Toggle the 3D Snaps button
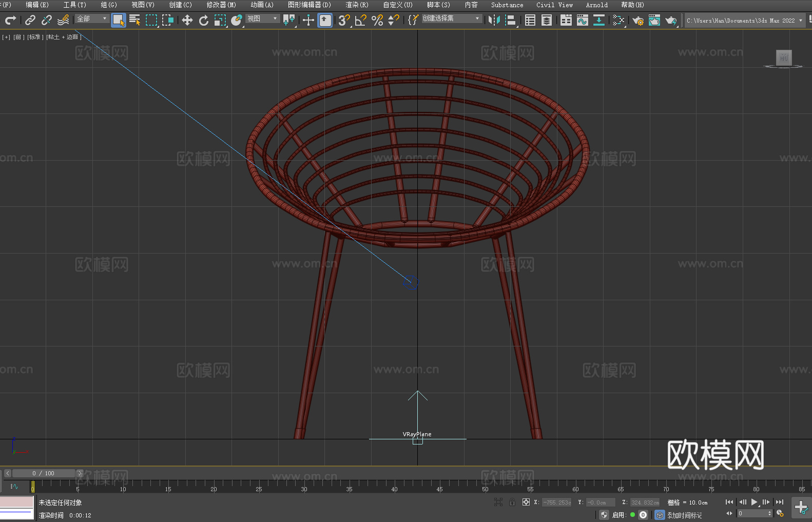Viewport: 812px width, 522px height. click(344, 20)
